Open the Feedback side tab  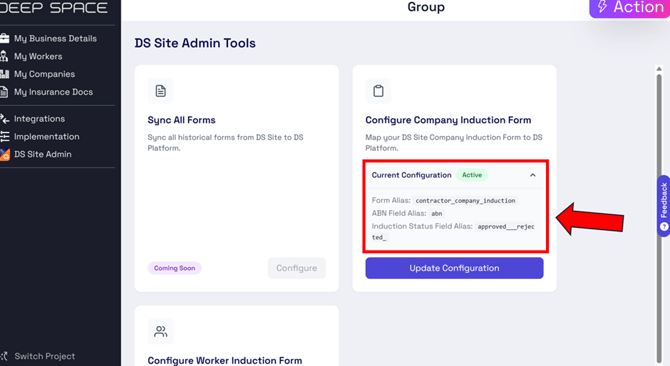click(x=664, y=206)
